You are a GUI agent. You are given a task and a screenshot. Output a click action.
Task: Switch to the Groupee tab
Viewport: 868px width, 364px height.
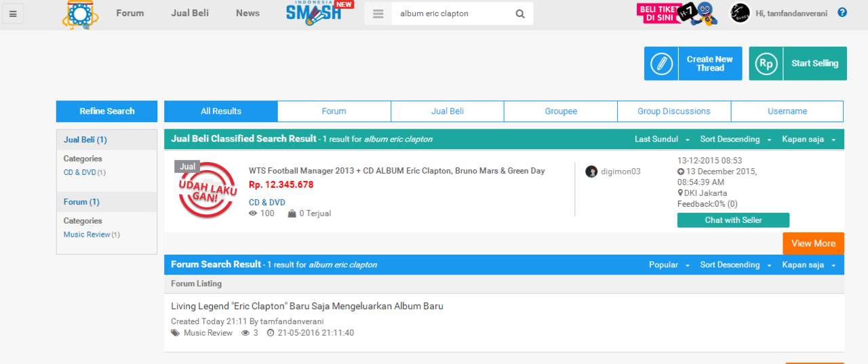coord(561,111)
